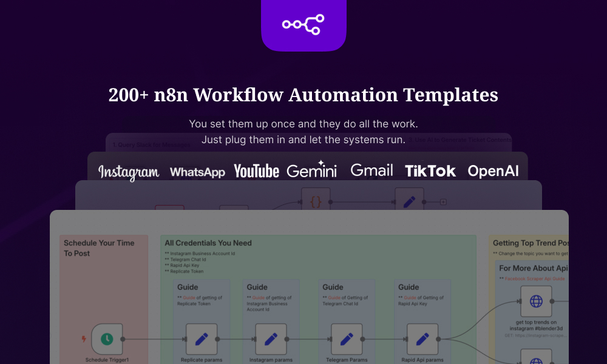Open the Replicate params edit node

tap(202, 339)
